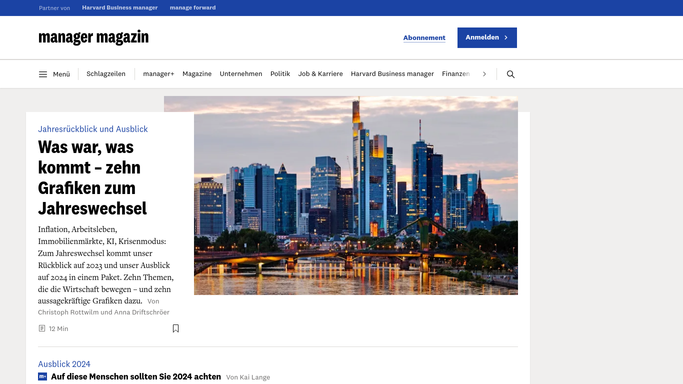Click the Anmelden login button
This screenshot has height=384, width=683.
[x=487, y=37]
